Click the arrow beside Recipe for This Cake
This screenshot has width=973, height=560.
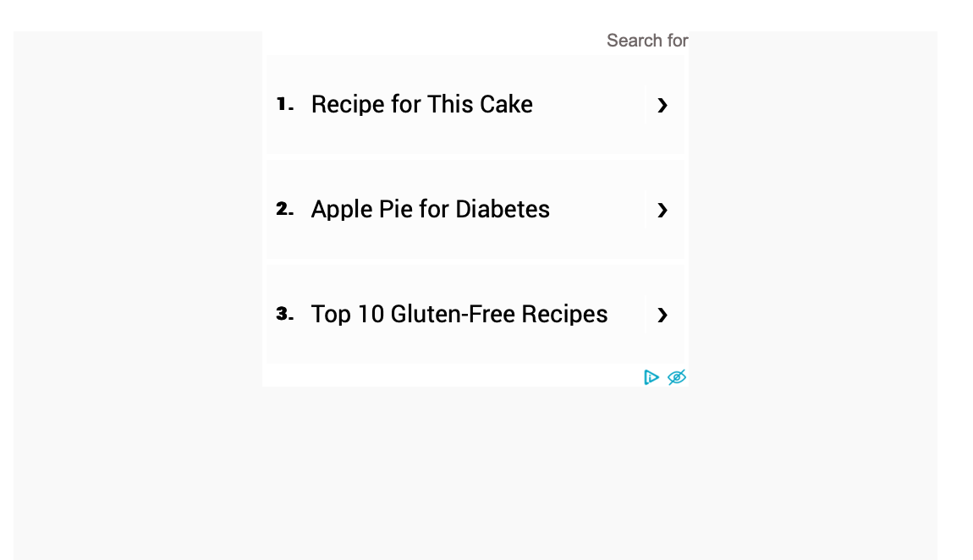click(x=662, y=105)
